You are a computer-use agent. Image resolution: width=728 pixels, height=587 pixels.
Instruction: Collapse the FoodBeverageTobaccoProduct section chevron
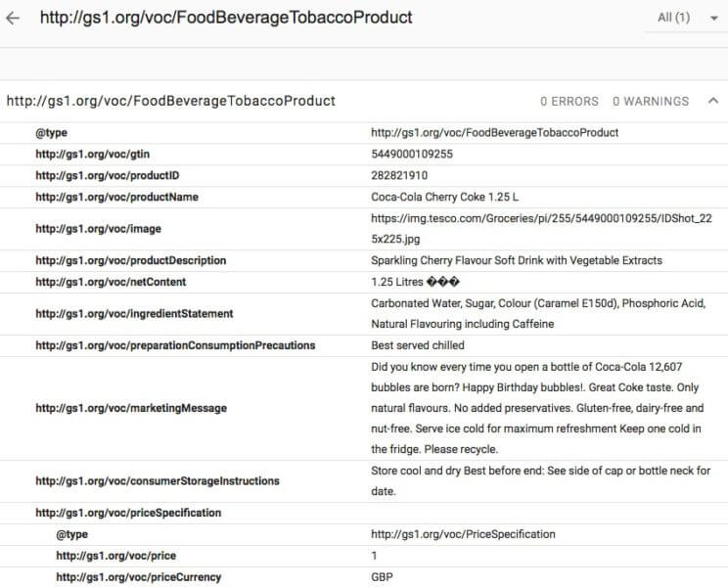coord(711,101)
